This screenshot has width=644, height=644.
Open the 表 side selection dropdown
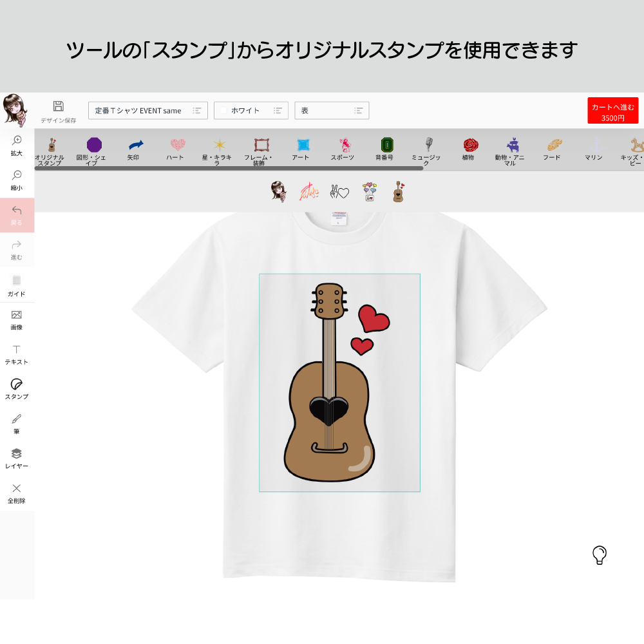click(332, 111)
